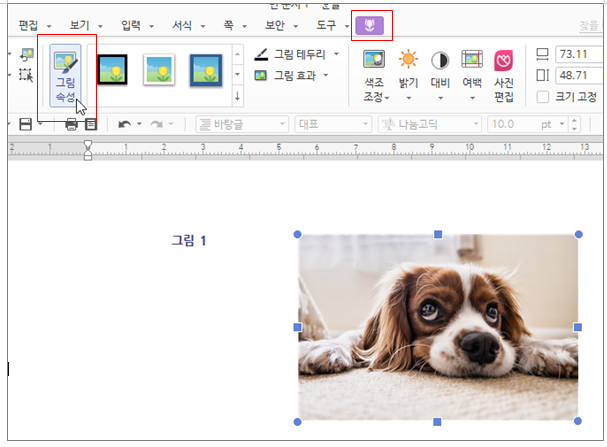
Task: Click the redo arrow icon
Action: point(156,124)
